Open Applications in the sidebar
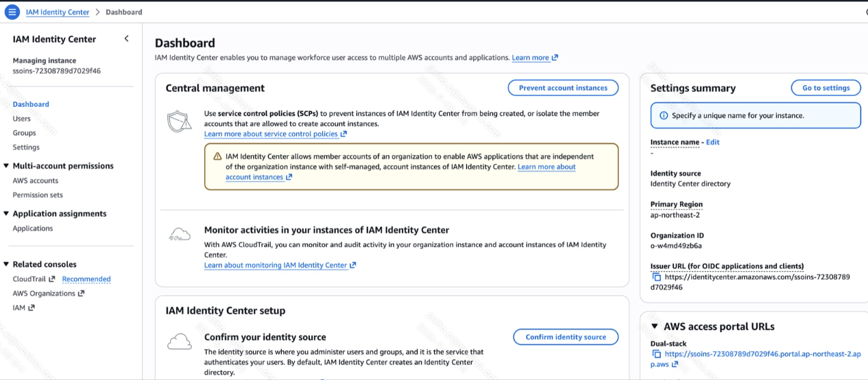Screen dimensions: 868x380 coord(32,228)
